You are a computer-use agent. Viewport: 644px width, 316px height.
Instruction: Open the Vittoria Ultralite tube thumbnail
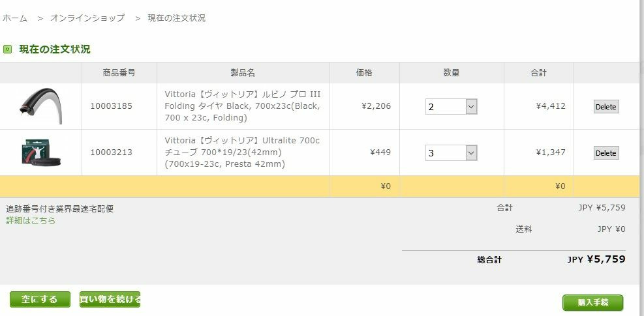point(40,152)
